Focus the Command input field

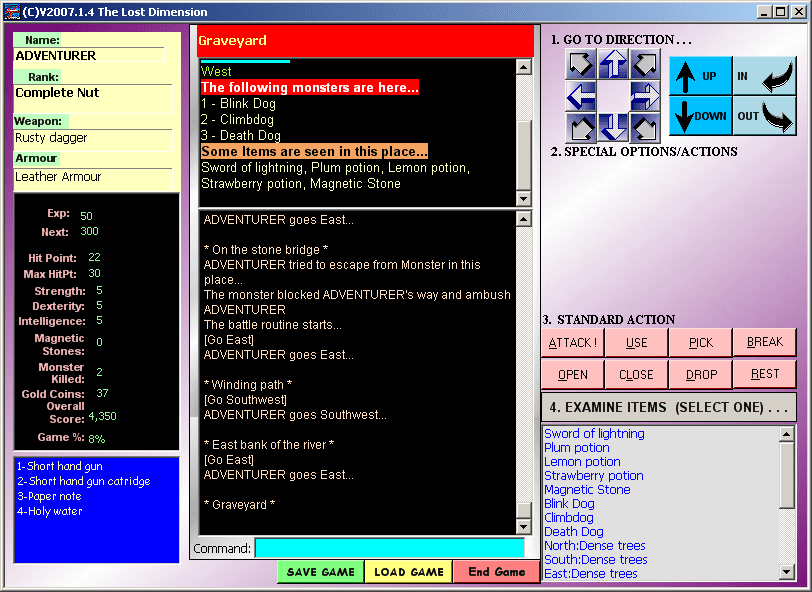(389, 548)
